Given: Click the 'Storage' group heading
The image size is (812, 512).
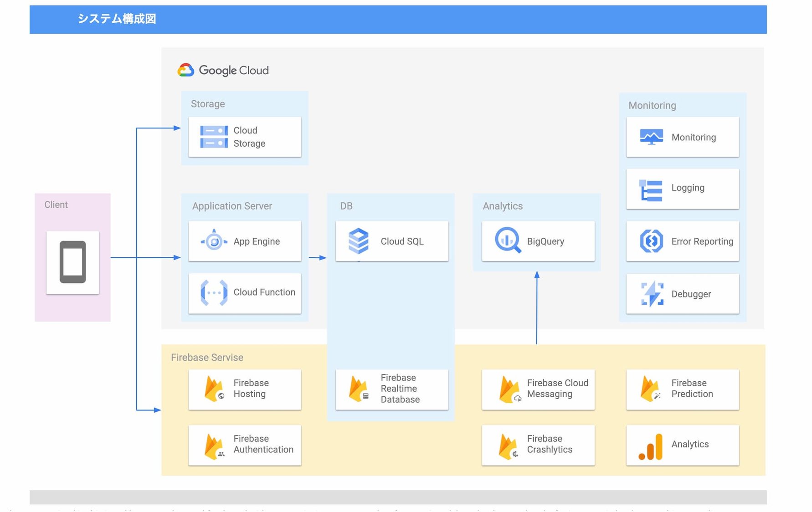Looking at the screenshot, I should click(x=208, y=104).
